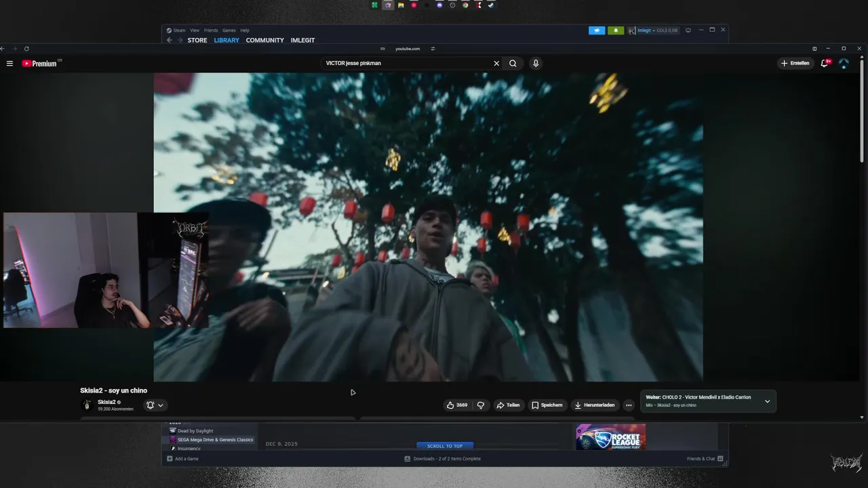This screenshot has width=868, height=488.
Task: Click the youtube.com address bar
Action: pos(408,49)
